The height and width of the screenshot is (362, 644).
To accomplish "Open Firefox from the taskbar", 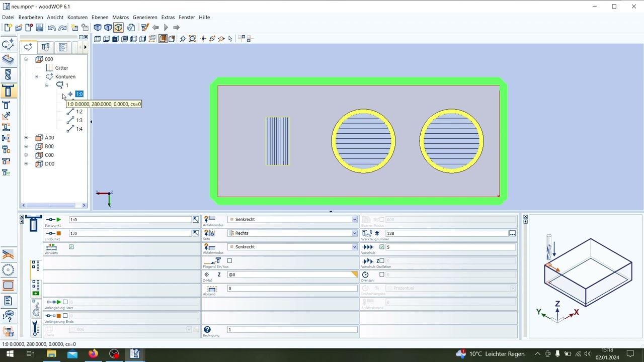I will 93,354.
